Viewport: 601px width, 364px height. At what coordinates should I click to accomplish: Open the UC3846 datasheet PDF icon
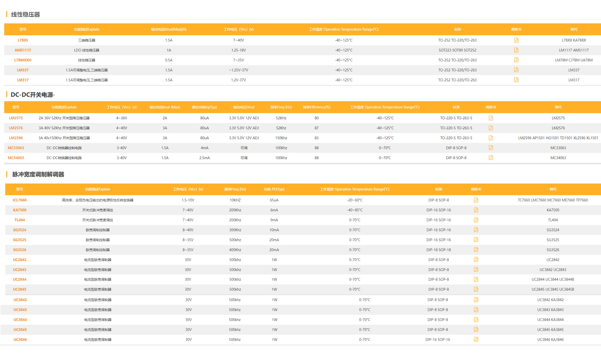pyautogui.click(x=476, y=339)
